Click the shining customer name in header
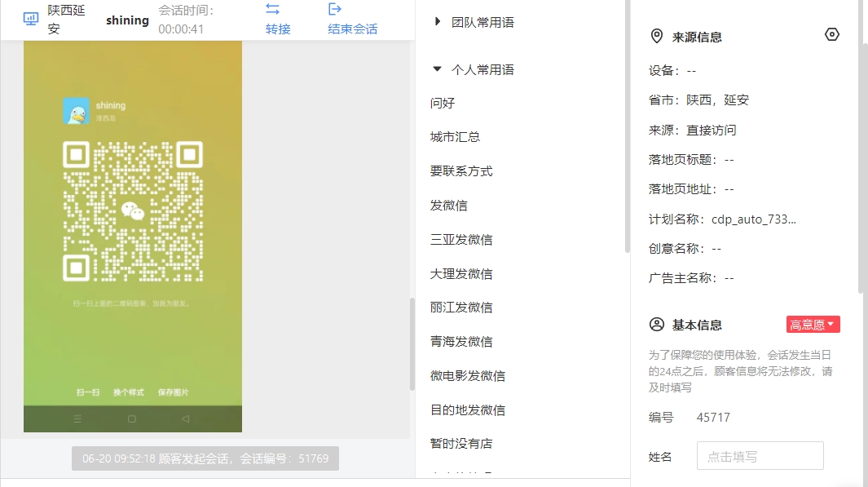 (127, 20)
